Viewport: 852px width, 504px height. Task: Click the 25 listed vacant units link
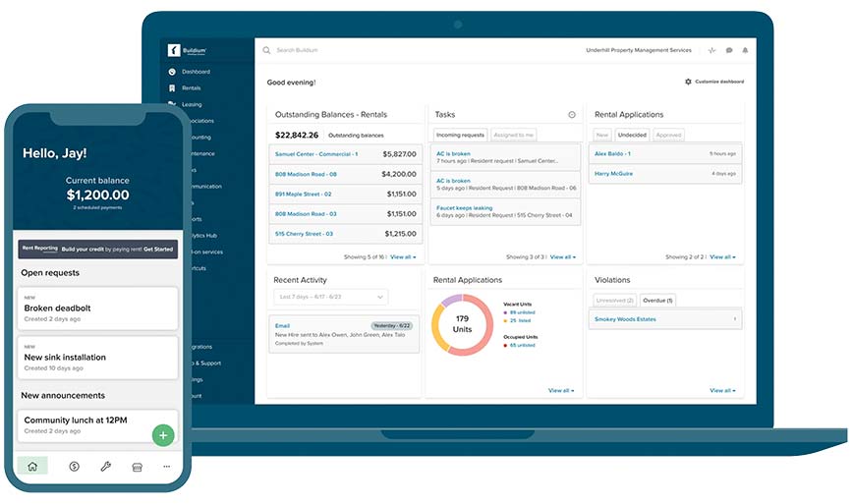point(520,320)
